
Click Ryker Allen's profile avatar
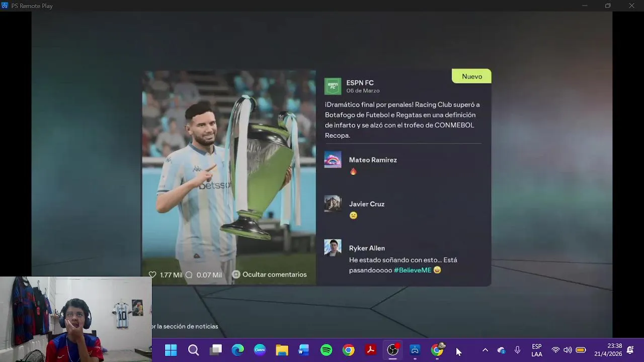(333, 248)
